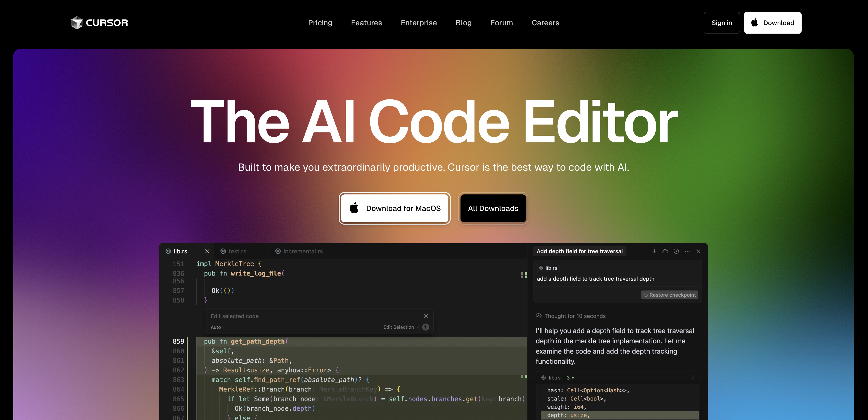Open the Auto model dropdown

(217, 327)
